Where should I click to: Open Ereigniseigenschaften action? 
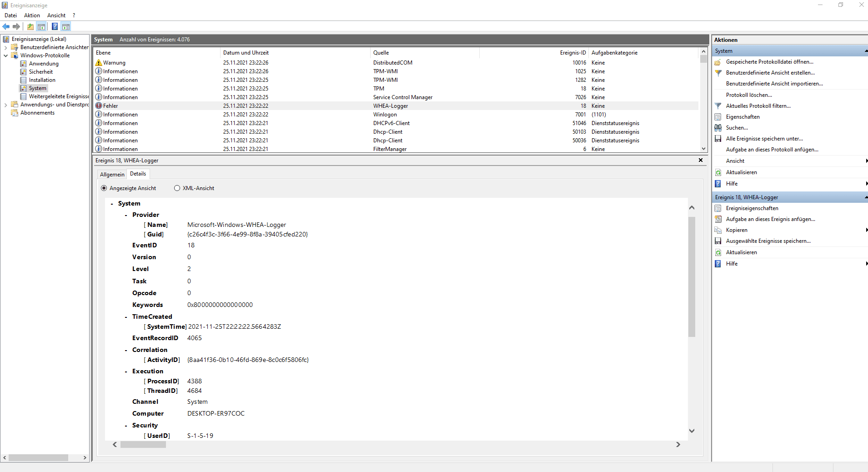[752, 208]
